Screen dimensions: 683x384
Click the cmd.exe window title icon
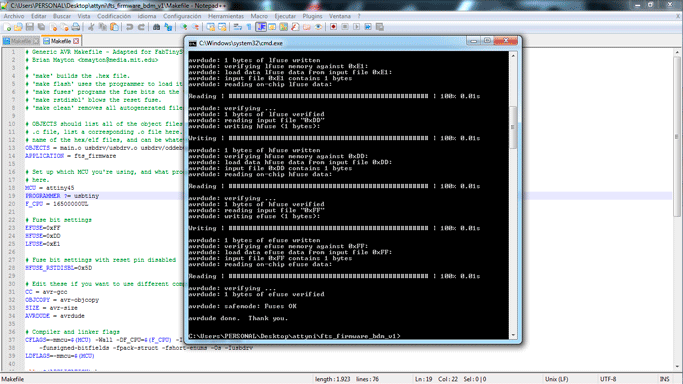[x=193, y=43]
